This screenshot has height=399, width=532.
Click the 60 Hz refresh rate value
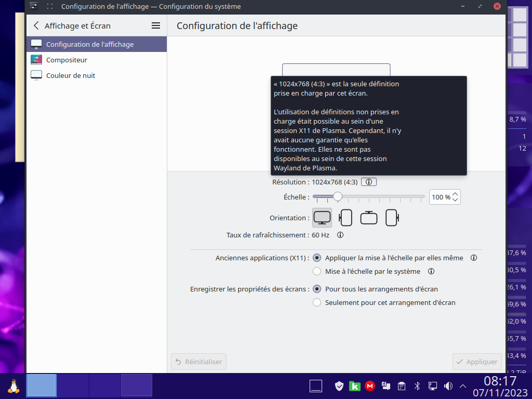point(321,235)
